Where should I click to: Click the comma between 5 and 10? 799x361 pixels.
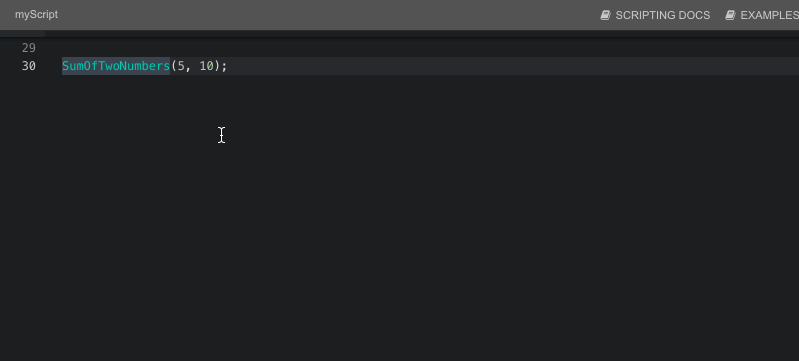(188, 68)
